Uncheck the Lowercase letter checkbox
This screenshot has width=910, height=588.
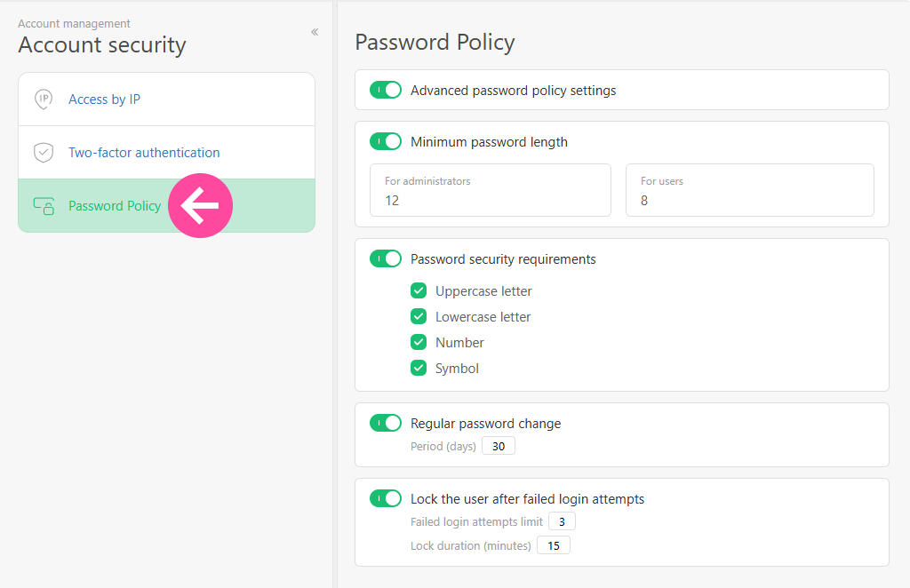[x=419, y=317]
